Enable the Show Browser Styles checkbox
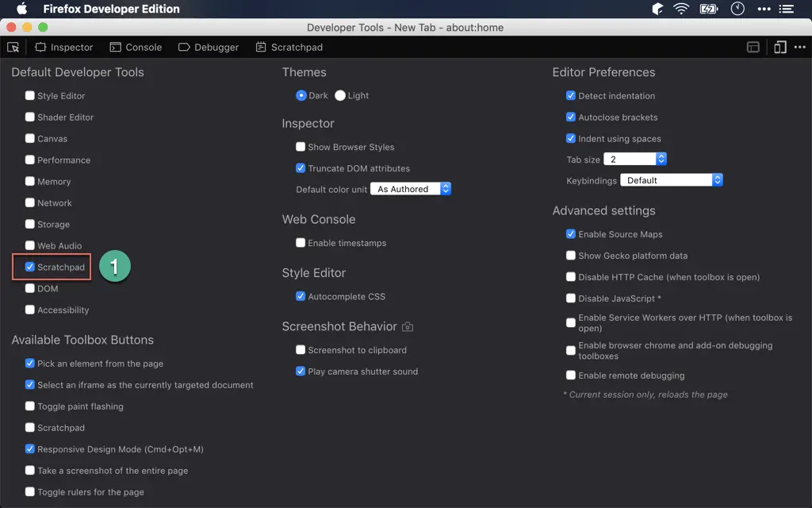Image resolution: width=812 pixels, height=508 pixels. 301,147
